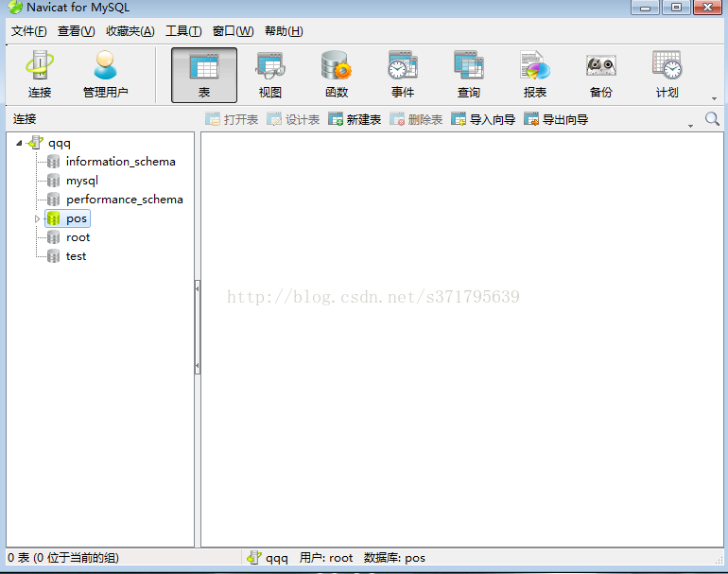Select performance_schema database

[x=125, y=200]
